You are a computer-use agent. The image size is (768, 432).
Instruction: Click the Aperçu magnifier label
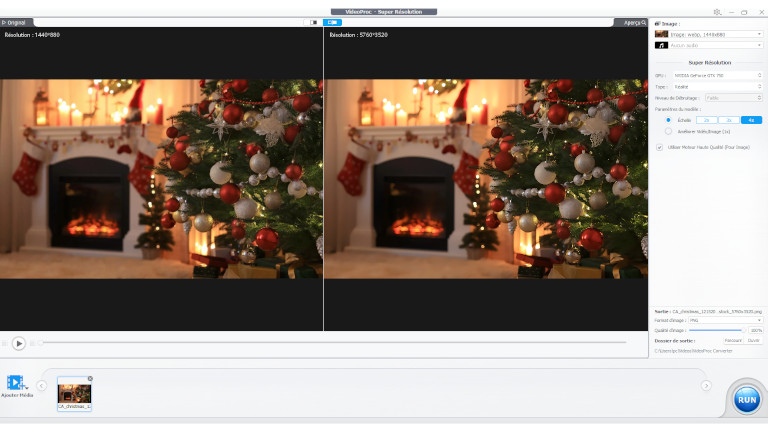[x=635, y=21]
